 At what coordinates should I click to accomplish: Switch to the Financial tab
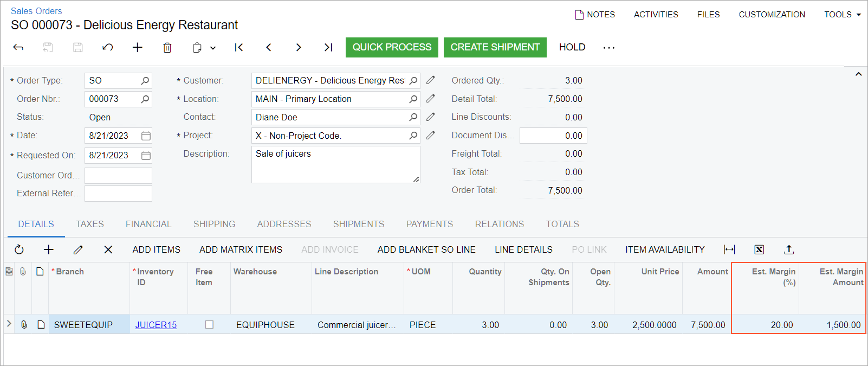(148, 224)
